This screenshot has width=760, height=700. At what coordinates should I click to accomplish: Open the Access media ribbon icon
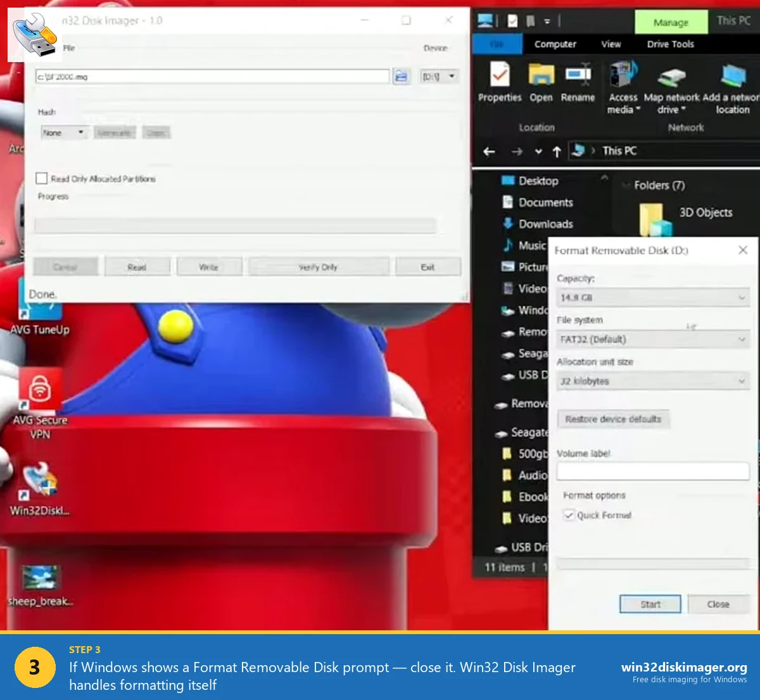click(x=623, y=82)
